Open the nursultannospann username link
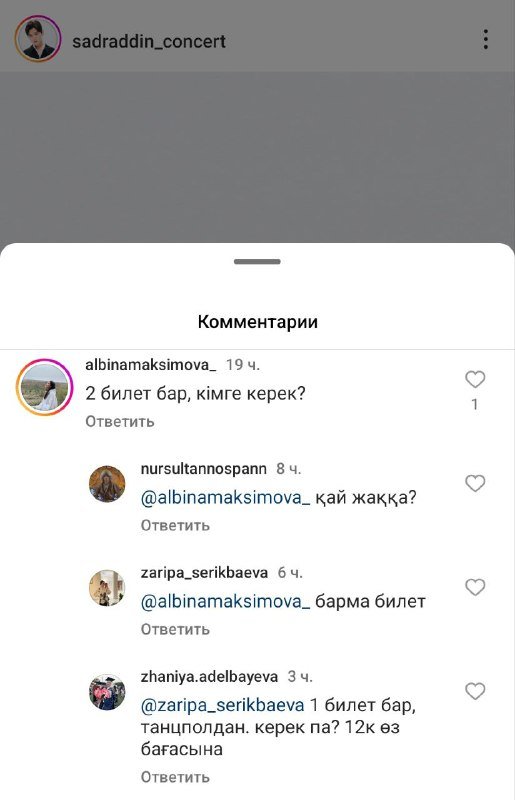515x800 pixels. tap(204, 469)
